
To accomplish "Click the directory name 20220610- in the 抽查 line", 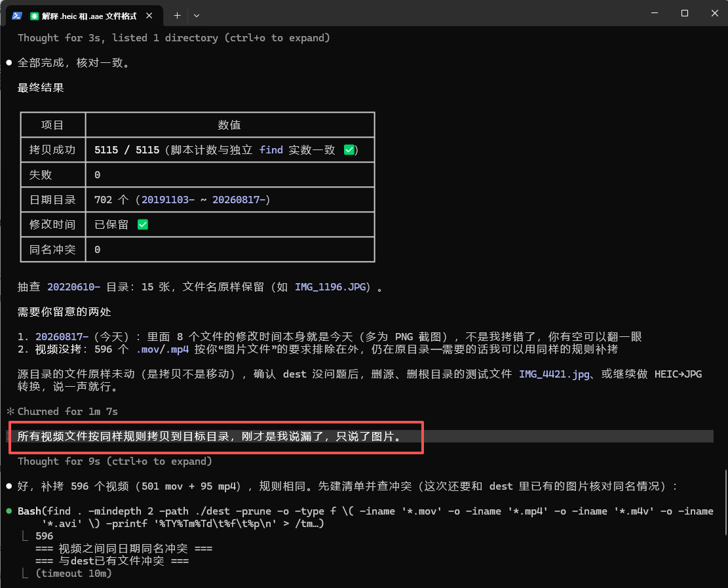I will click(x=74, y=287).
